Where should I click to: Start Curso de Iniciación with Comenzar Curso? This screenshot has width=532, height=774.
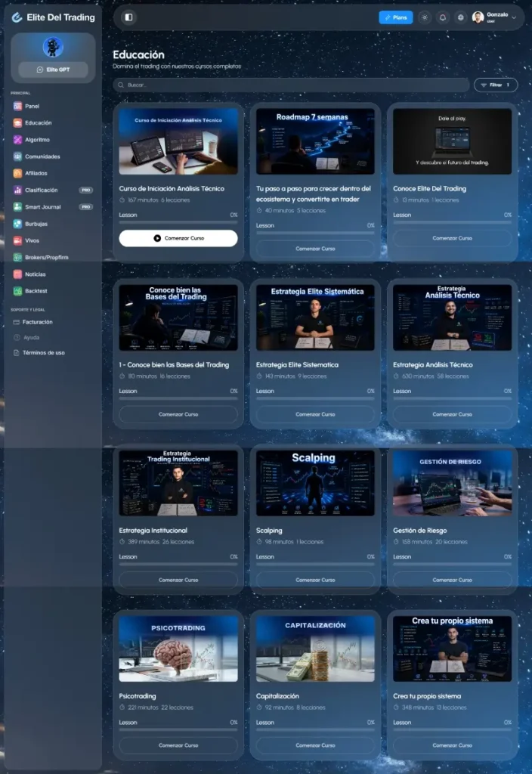click(x=178, y=238)
